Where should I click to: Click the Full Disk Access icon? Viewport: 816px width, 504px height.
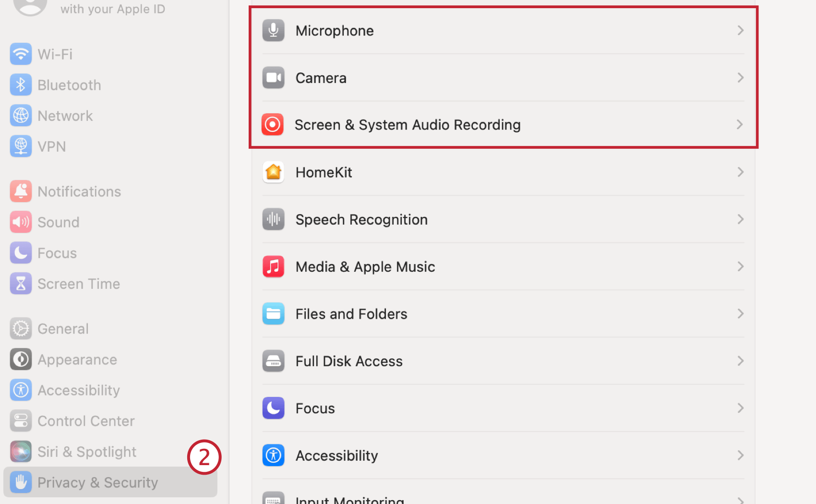tap(273, 360)
